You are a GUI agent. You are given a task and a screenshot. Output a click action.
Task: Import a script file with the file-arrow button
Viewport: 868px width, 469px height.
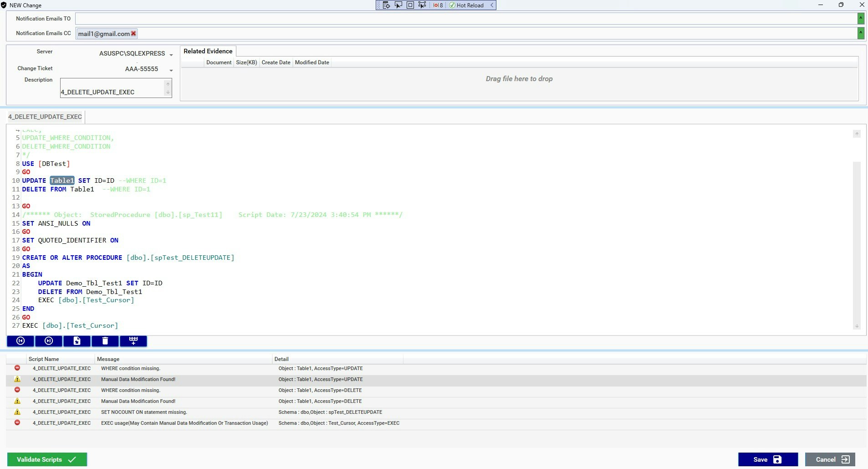[77, 341]
